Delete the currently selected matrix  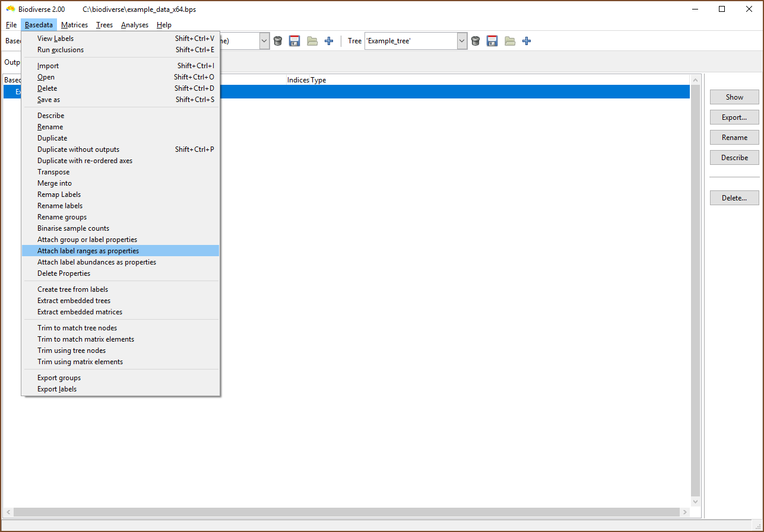(x=277, y=40)
